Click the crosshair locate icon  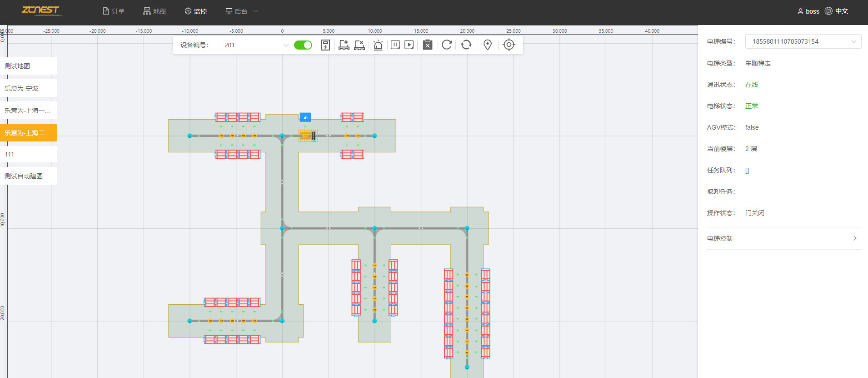click(x=509, y=45)
